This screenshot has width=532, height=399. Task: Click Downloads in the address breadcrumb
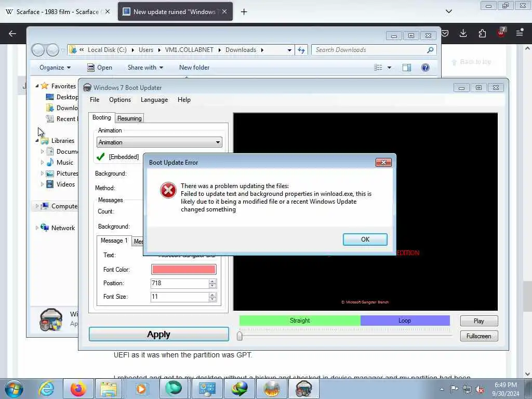click(241, 50)
